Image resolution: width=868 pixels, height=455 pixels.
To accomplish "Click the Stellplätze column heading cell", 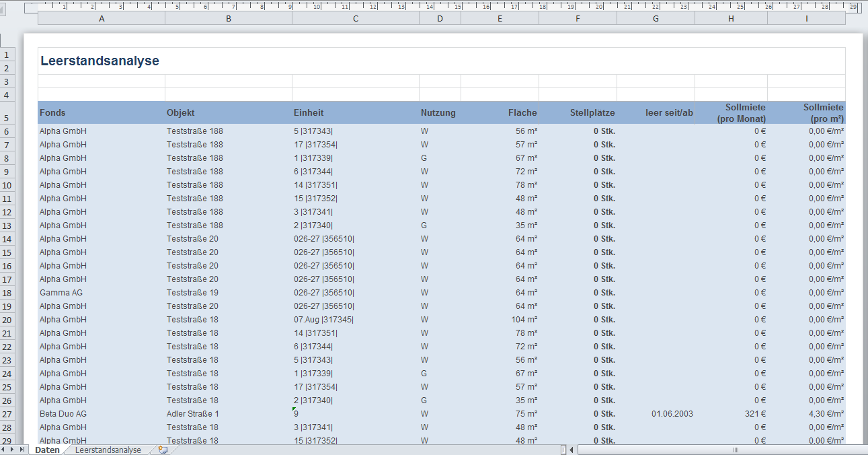I will [x=578, y=112].
